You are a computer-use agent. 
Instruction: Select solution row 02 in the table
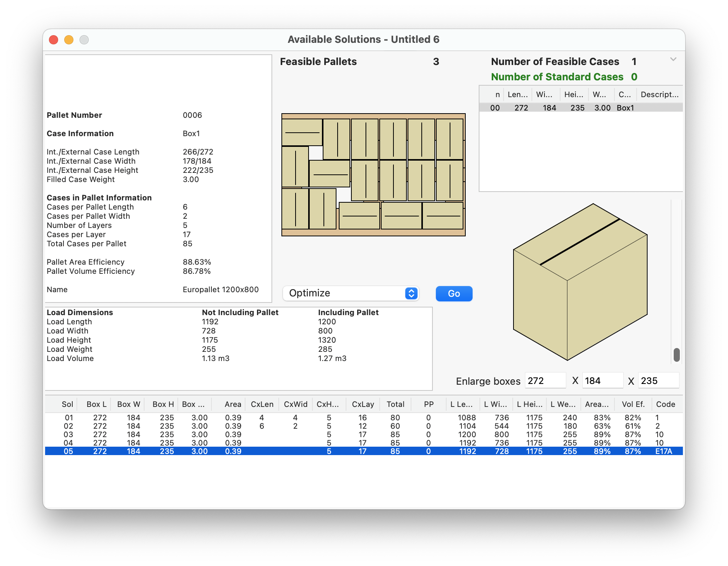(364, 426)
